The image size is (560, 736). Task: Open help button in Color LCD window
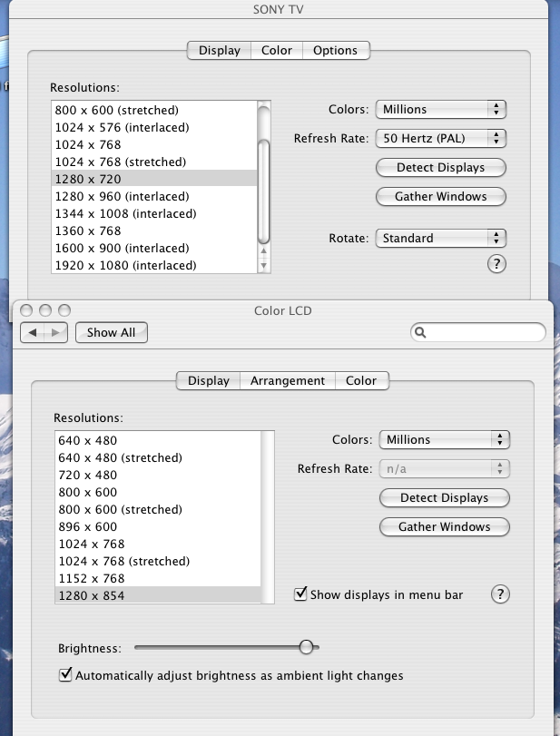500,594
